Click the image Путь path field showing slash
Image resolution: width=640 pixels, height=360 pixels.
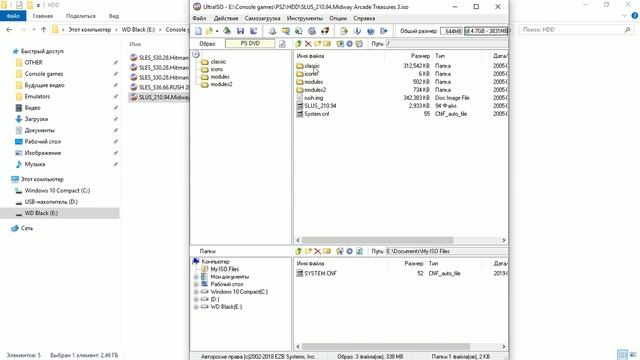pos(447,44)
